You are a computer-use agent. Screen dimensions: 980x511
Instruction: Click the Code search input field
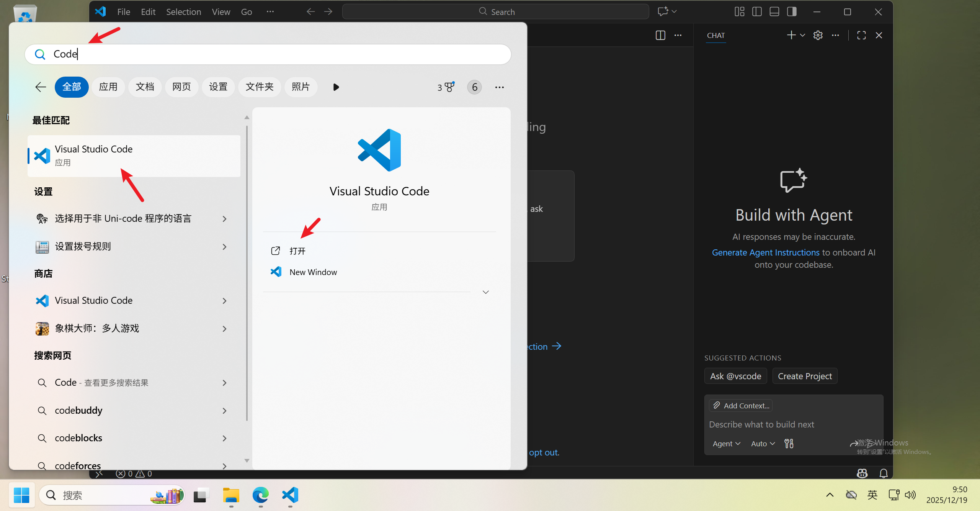tap(268, 54)
